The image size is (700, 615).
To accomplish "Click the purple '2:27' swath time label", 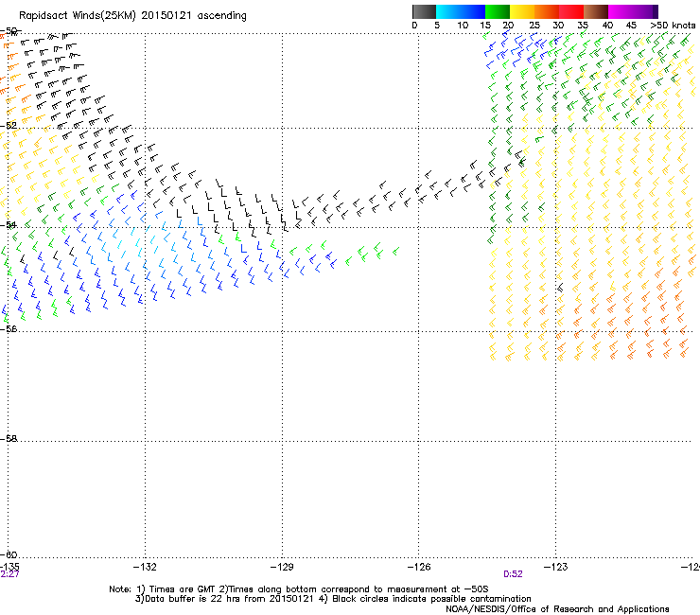I will [9, 574].
